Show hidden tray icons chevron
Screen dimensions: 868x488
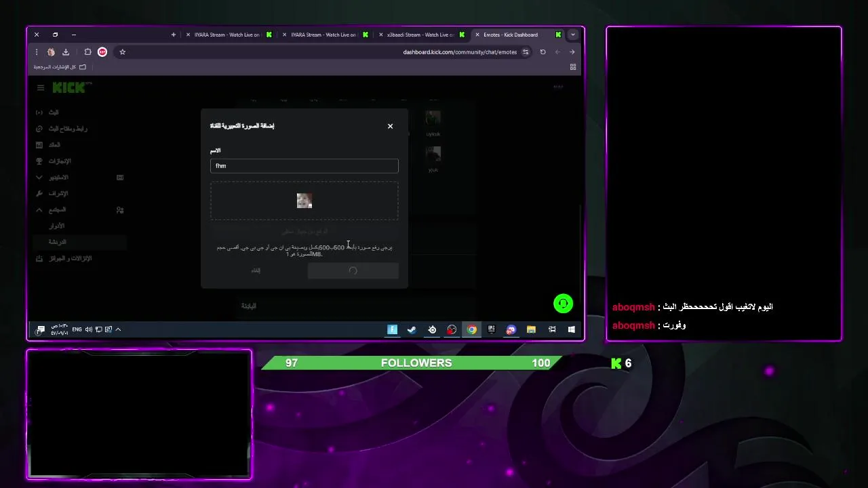click(x=118, y=329)
